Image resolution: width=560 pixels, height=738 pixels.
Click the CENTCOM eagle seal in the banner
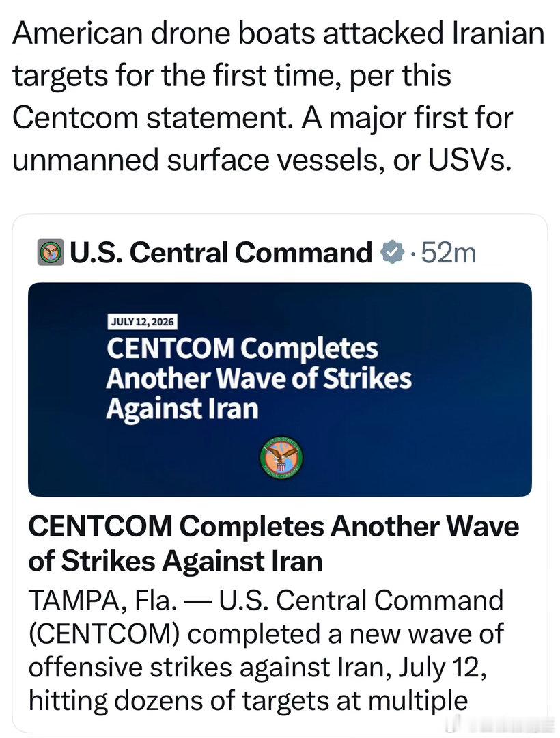point(281,458)
